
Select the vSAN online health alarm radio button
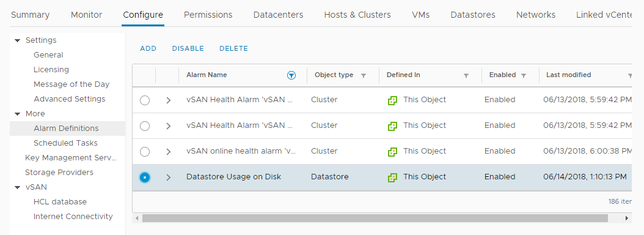pyautogui.click(x=145, y=152)
